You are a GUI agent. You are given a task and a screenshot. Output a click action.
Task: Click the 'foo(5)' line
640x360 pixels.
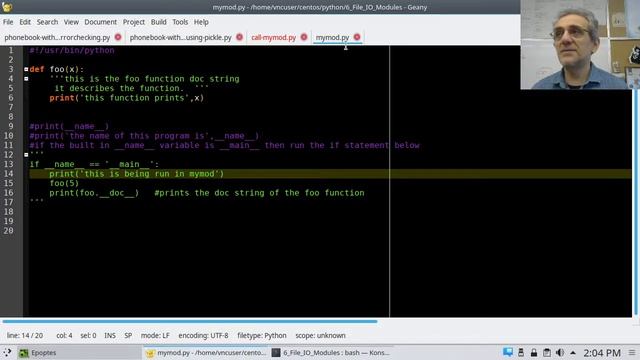click(x=64, y=183)
